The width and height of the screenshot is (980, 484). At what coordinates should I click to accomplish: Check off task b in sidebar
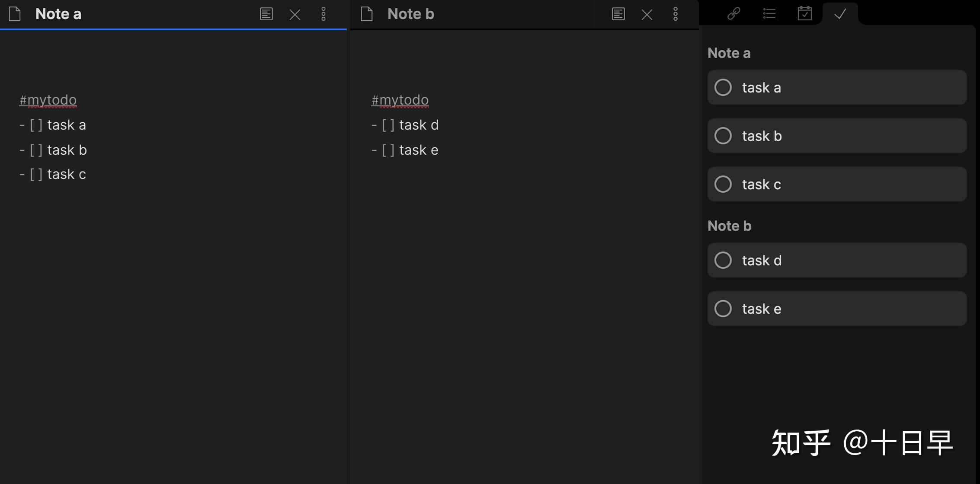coord(723,136)
